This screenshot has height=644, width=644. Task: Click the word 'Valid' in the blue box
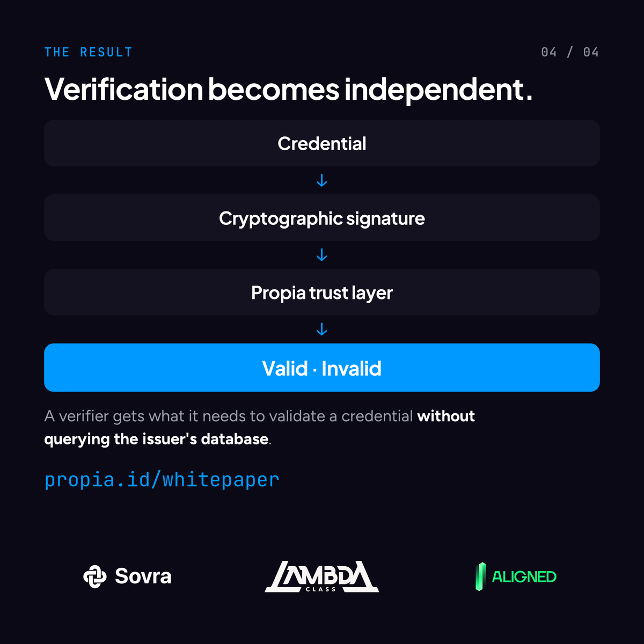(x=285, y=369)
